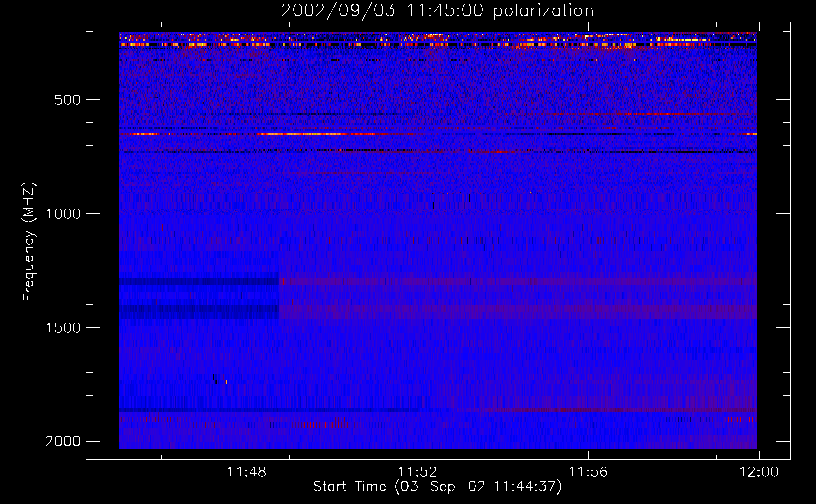
Task: Click the 2000 frequency tick label
Action: 63,442
